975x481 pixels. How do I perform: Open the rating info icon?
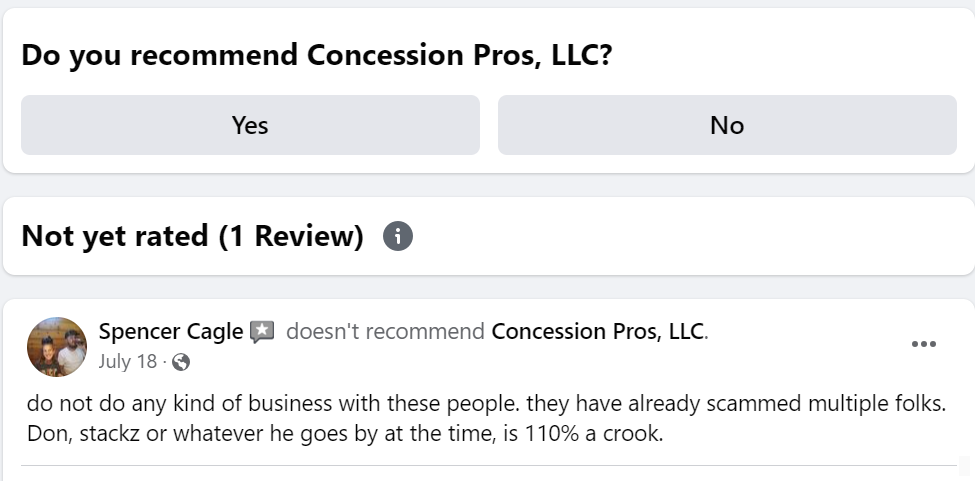click(397, 237)
